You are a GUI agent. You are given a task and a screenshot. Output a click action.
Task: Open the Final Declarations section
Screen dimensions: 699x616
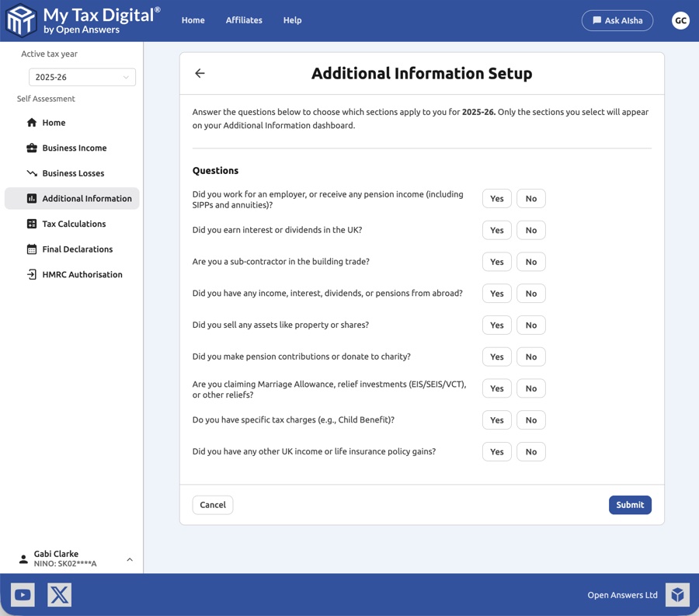(x=76, y=249)
